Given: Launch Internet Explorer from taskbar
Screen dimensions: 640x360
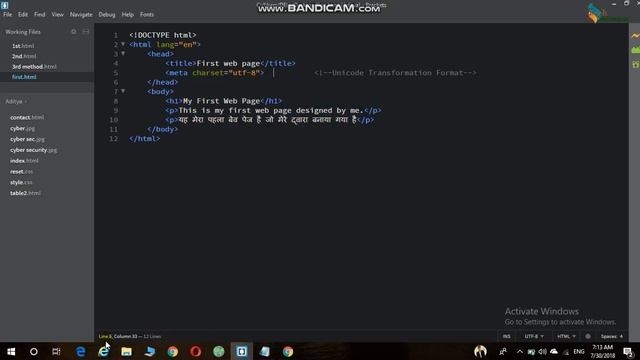Looking at the screenshot, I should [x=103, y=351].
